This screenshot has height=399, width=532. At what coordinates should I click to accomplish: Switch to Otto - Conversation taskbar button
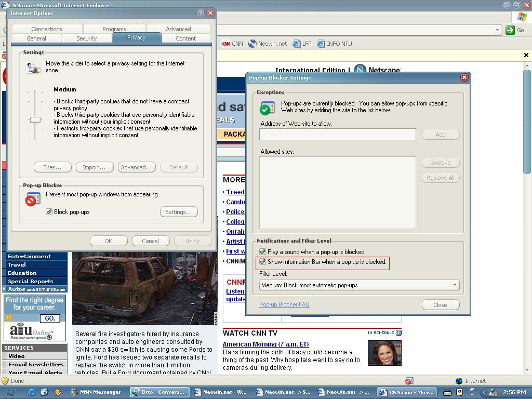(160, 392)
